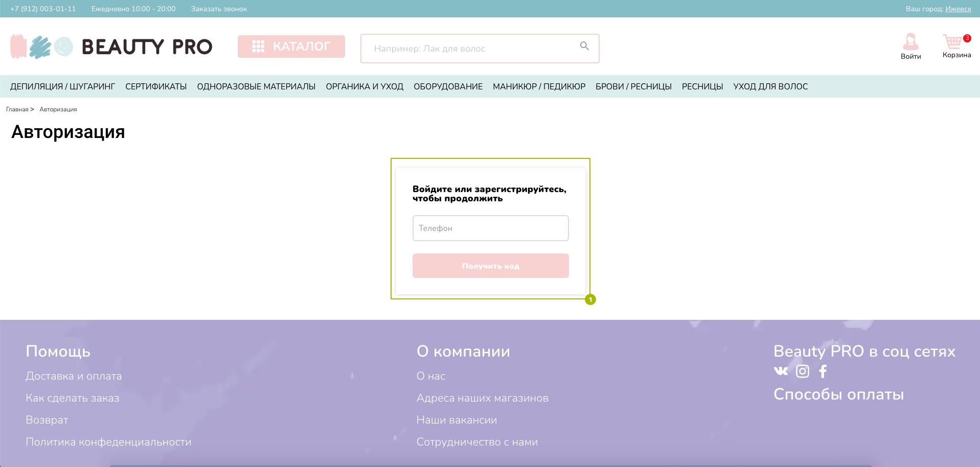Click the green annotation marker number one
Image resolution: width=980 pixels, height=467 pixels.
[590, 299]
